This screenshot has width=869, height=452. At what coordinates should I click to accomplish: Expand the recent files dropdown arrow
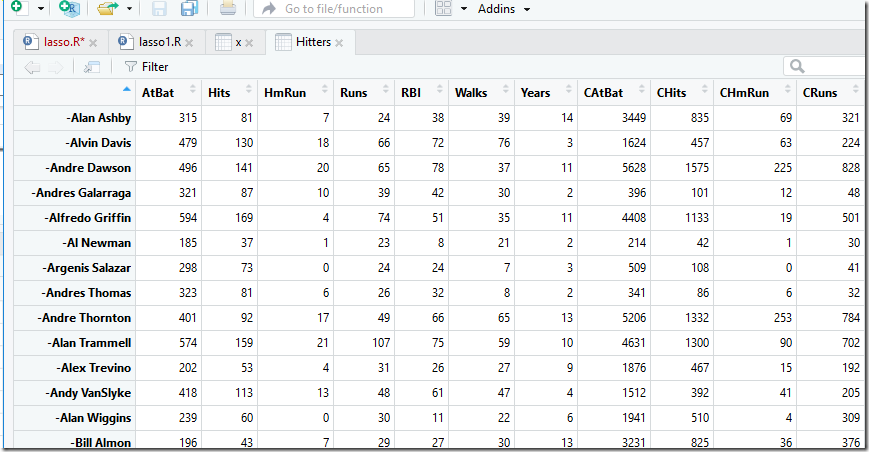pos(129,9)
